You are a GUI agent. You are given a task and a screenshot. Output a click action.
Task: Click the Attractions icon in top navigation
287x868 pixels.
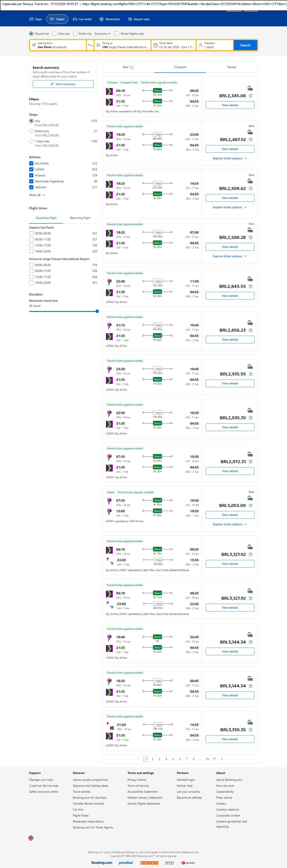tap(101, 19)
